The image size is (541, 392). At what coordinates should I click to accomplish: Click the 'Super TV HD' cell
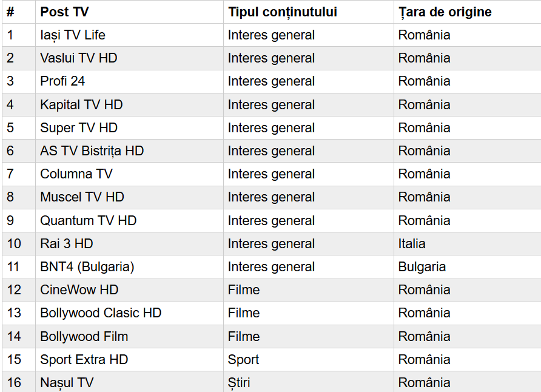[79, 128]
